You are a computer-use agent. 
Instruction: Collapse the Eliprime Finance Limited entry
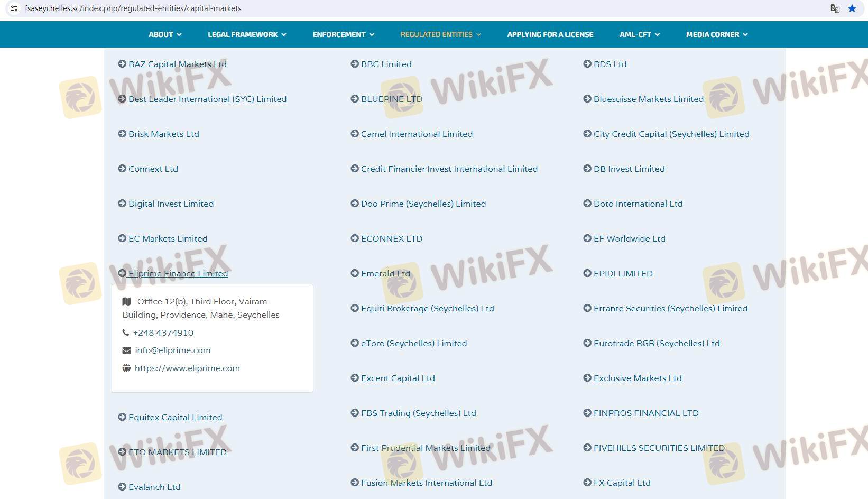178,273
